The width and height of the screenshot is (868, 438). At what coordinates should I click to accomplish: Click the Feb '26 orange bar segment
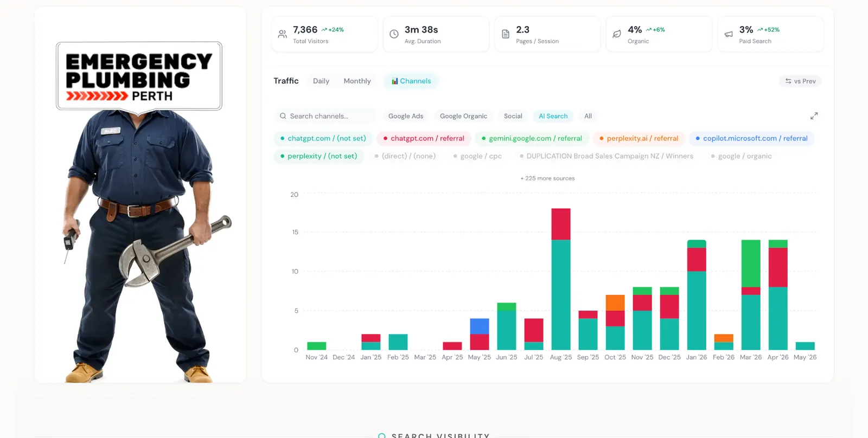coord(724,338)
